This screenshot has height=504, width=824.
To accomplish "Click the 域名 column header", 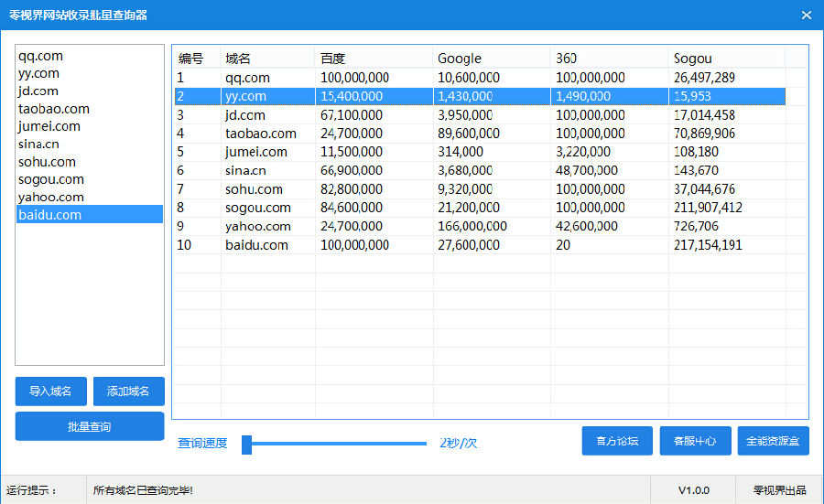I will (x=267, y=59).
